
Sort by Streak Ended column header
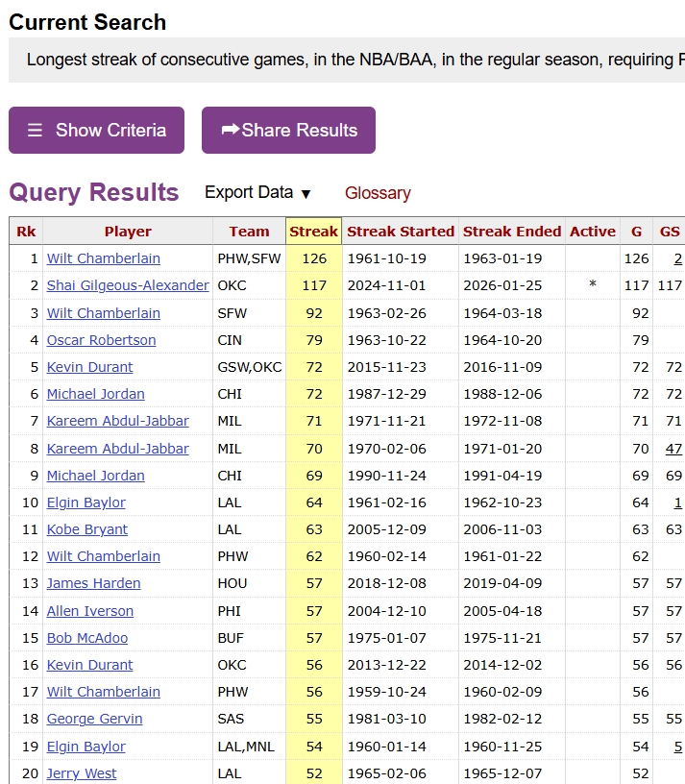[x=512, y=232]
